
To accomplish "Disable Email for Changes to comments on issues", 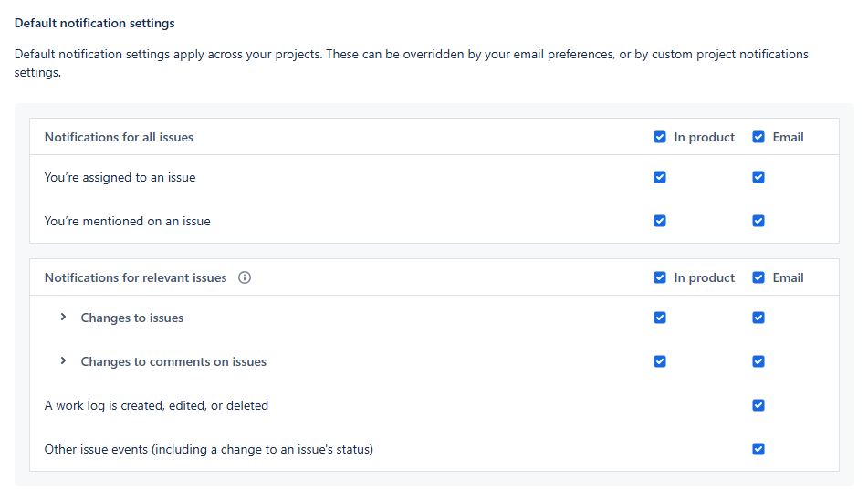I will (758, 361).
